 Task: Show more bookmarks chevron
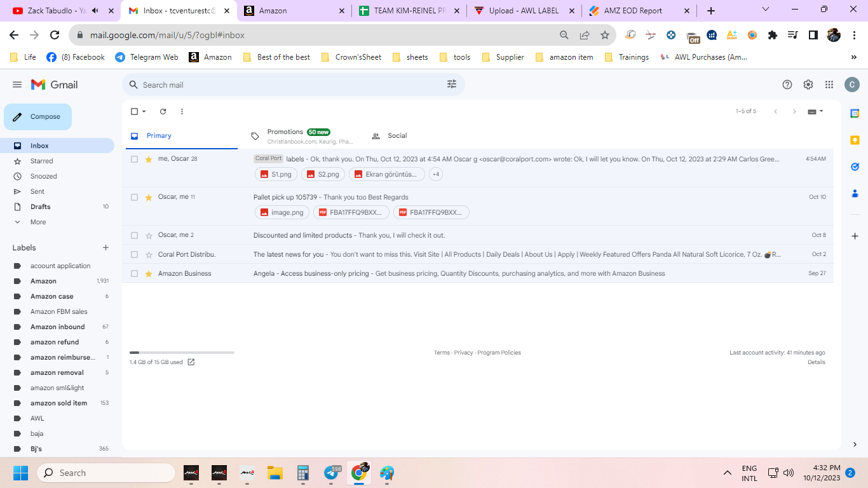(x=853, y=57)
